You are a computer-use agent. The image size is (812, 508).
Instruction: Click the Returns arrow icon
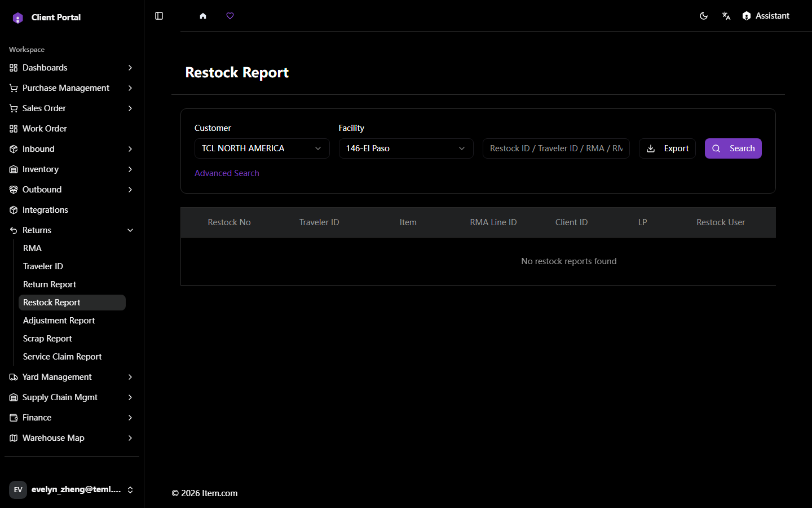(14, 230)
